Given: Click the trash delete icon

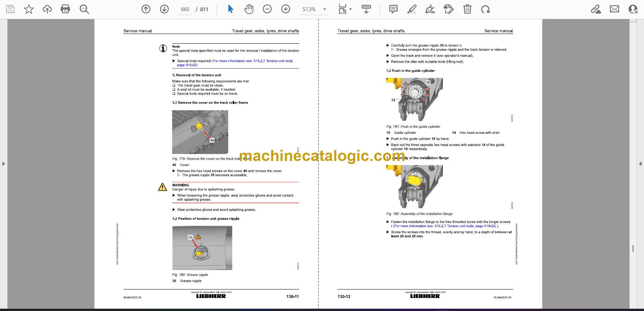Looking at the screenshot, I should (x=467, y=9).
